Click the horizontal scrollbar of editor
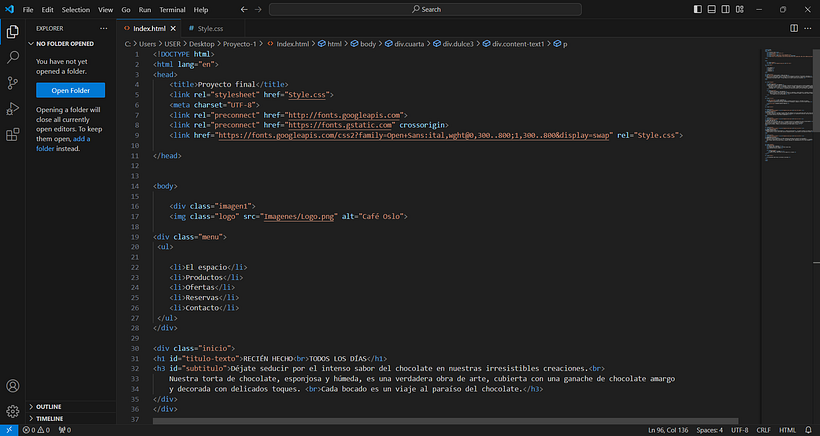 pos(446,421)
